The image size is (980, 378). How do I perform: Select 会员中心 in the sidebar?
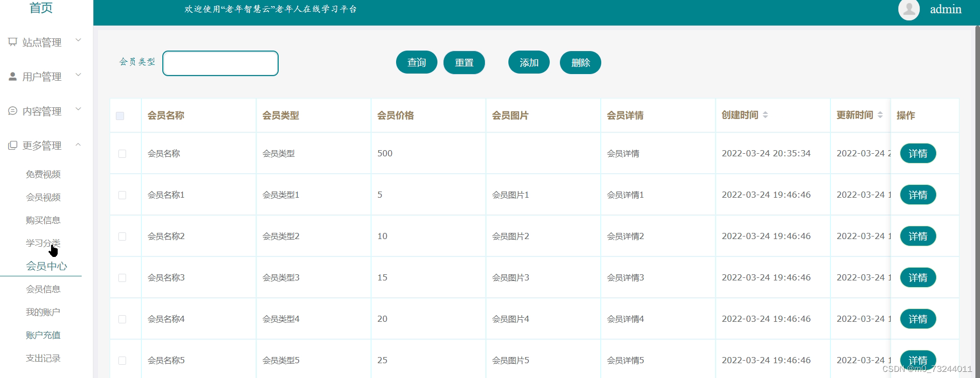[46, 266]
